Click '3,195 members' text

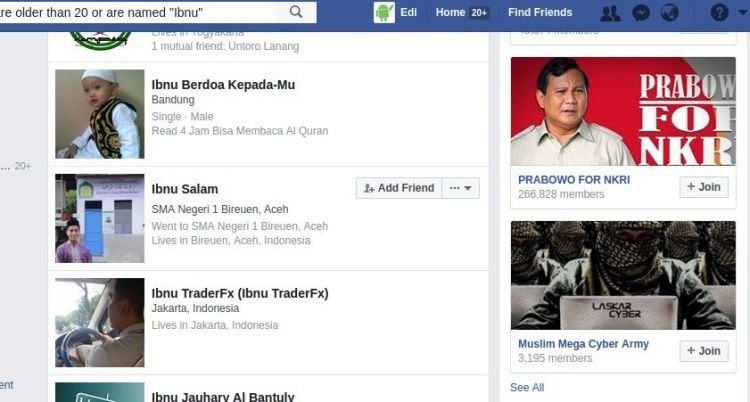point(555,358)
